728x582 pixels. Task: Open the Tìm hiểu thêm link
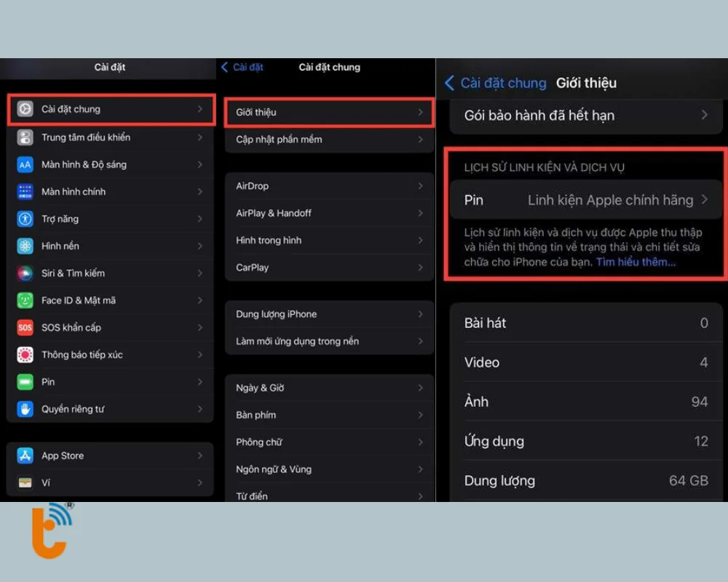point(636,262)
